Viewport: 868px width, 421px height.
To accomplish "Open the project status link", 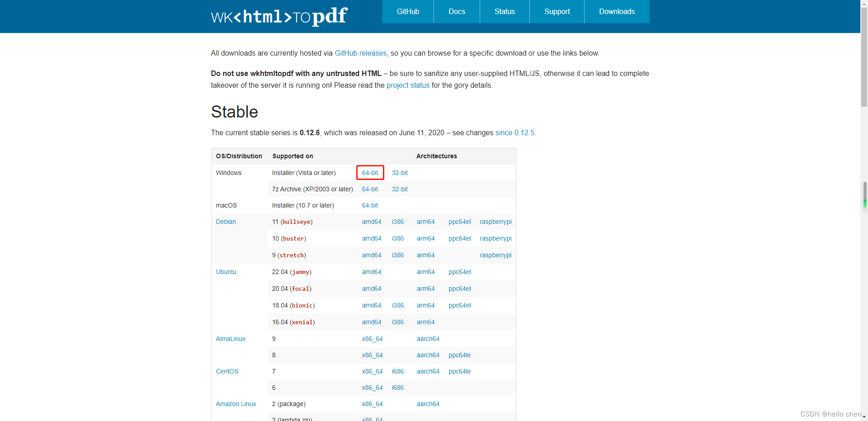I will pos(408,85).
